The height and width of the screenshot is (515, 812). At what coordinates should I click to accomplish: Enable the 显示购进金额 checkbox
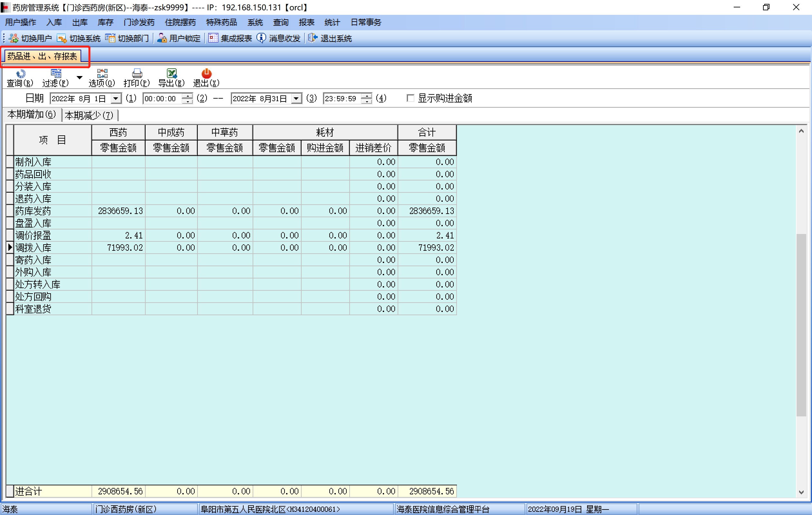pos(411,98)
